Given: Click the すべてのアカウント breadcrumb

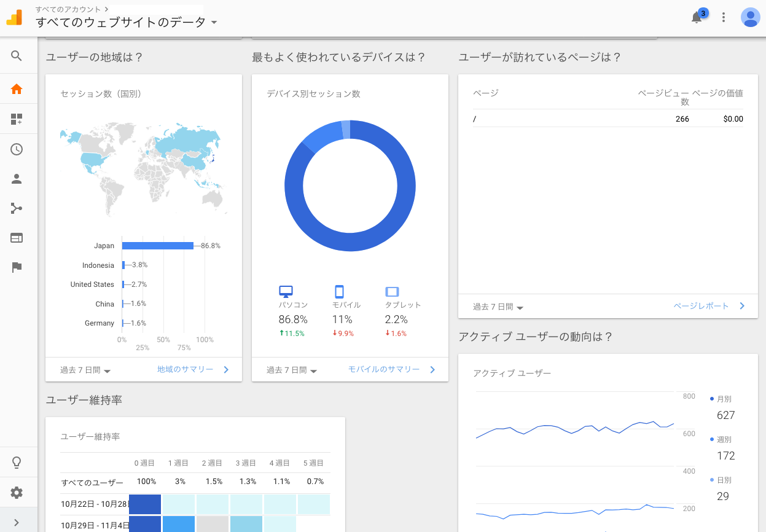Looking at the screenshot, I should [69, 9].
